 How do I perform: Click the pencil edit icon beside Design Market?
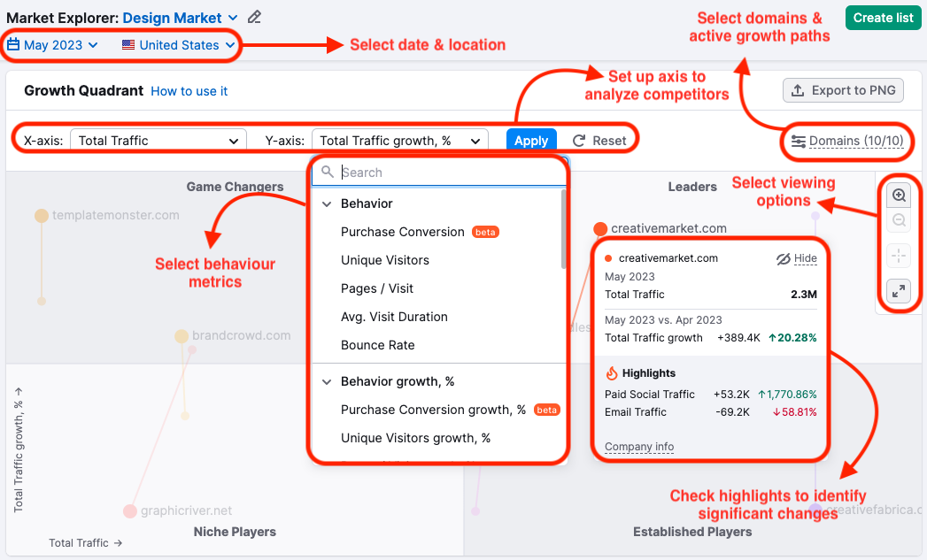255,18
